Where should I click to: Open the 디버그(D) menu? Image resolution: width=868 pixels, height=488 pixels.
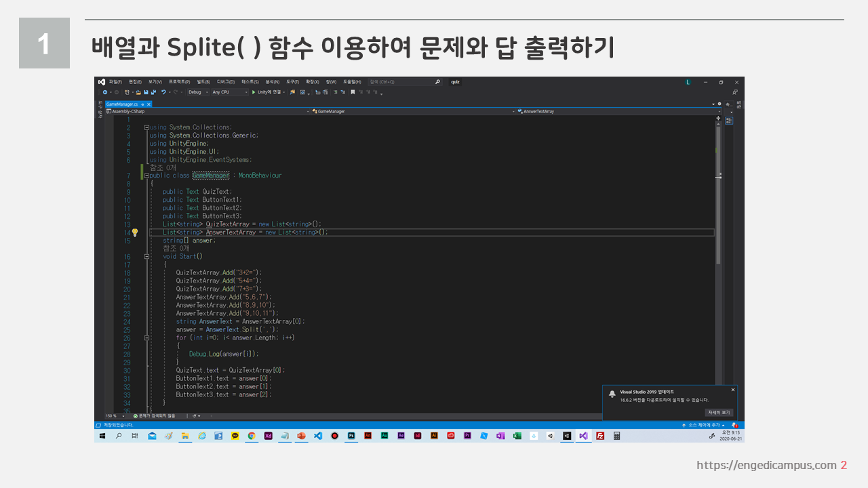click(x=226, y=81)
